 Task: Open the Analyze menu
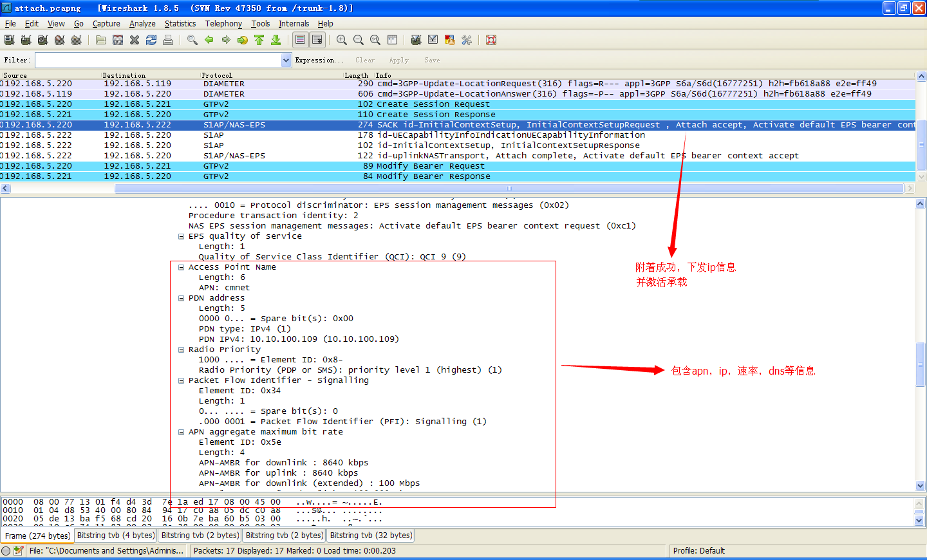142,24
